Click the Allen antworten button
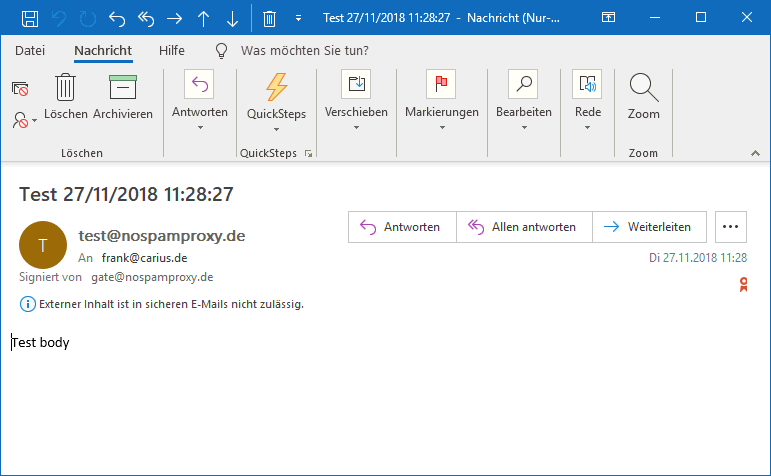This screenshot has height=476, width=771. (524, 227)
